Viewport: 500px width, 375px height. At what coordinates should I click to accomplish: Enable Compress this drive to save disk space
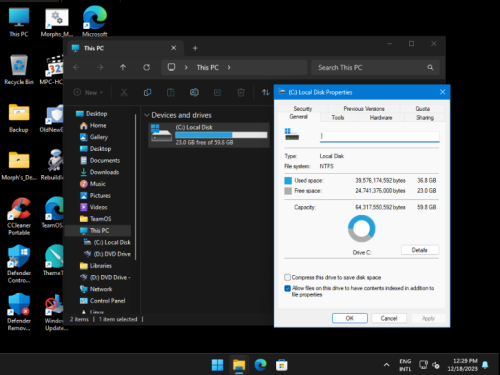pos(287,277)
